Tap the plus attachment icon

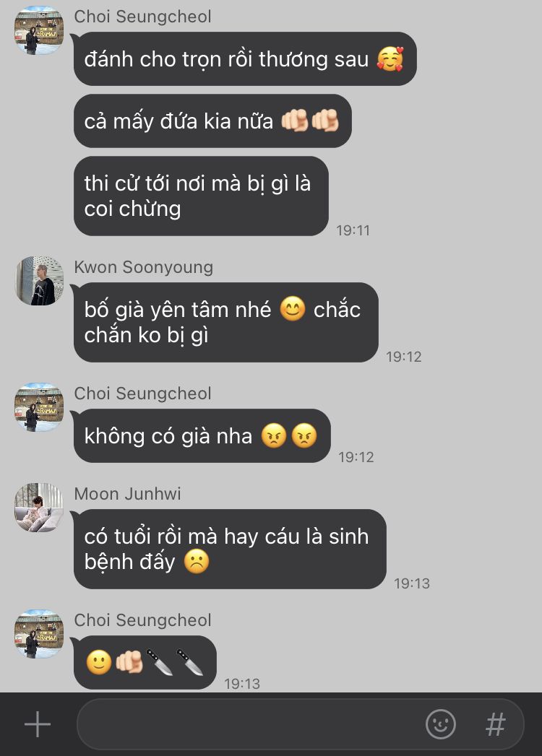(37, 724)
